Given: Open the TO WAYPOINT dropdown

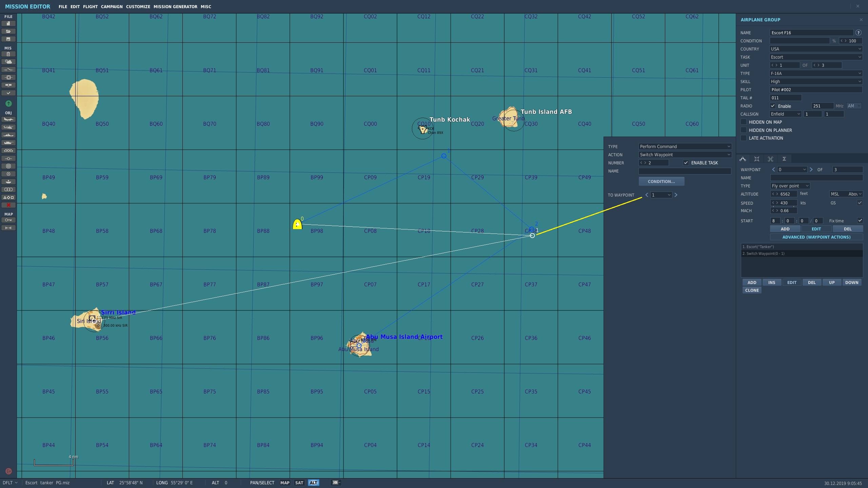Looking at the screenshot, I should click(661, 195).
